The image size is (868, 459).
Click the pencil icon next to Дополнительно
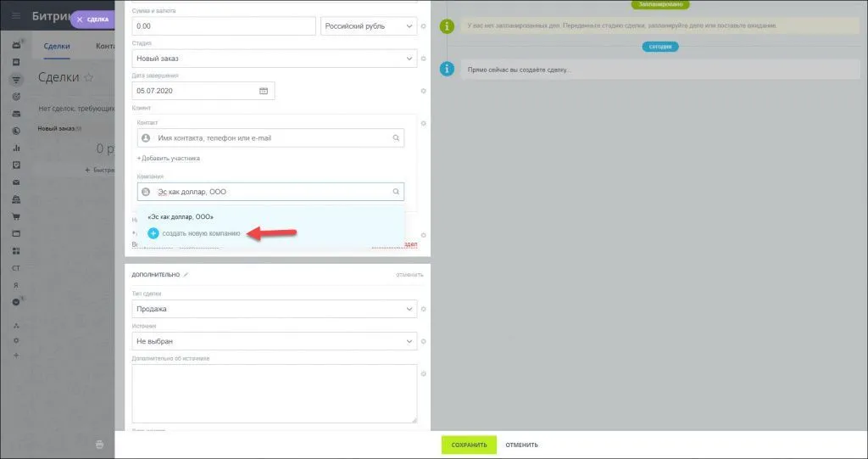(x=186, y=275)
